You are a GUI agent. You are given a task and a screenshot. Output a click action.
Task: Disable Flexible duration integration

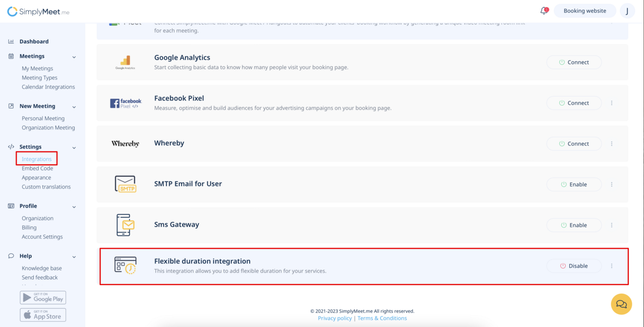(x=574, y=266)
